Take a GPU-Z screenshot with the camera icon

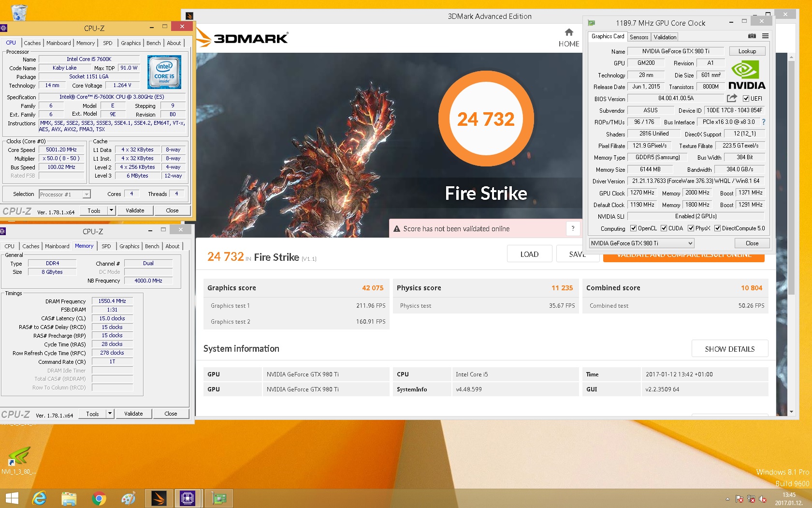pyautogui.click(x=752, y=36)
